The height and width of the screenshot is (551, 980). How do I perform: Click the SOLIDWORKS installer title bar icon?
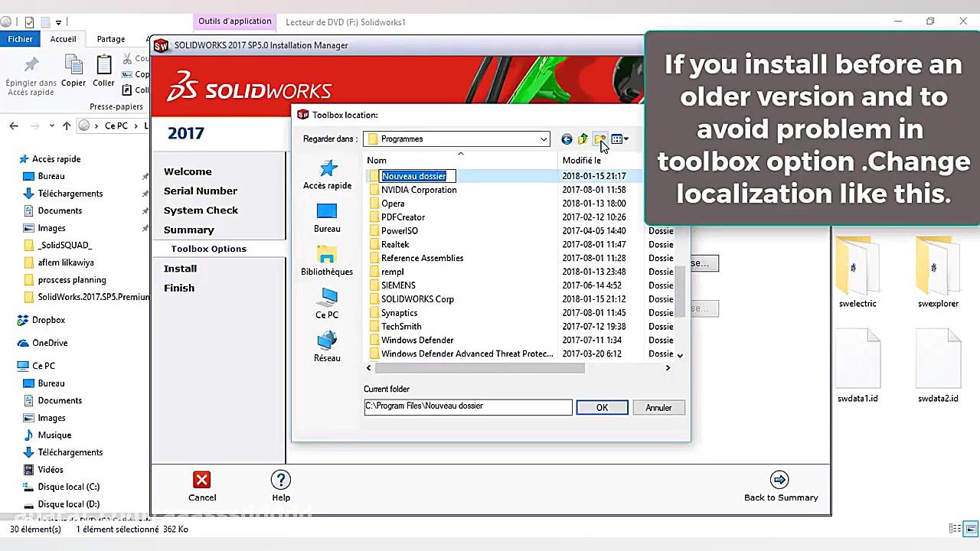(x=161, y=45)
